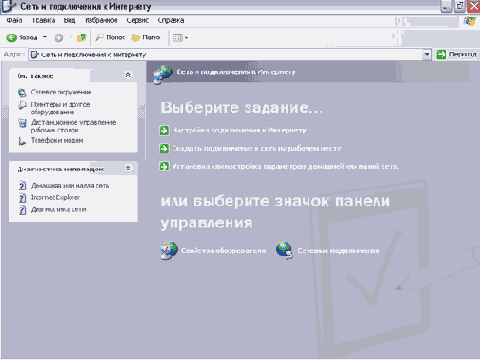Click help icon beside Домашняя или малая сеть
This screenshot has height=360, width=480.
point(22,185)
